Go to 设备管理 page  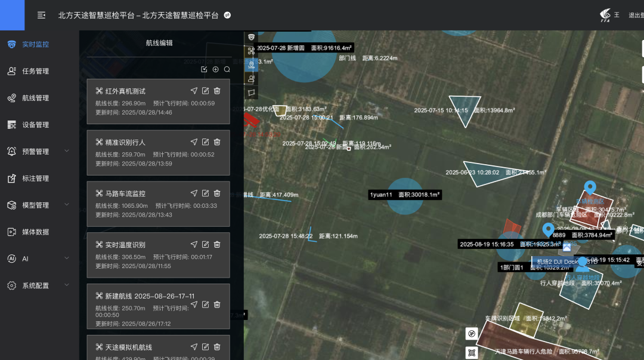[x=35, y=125]
